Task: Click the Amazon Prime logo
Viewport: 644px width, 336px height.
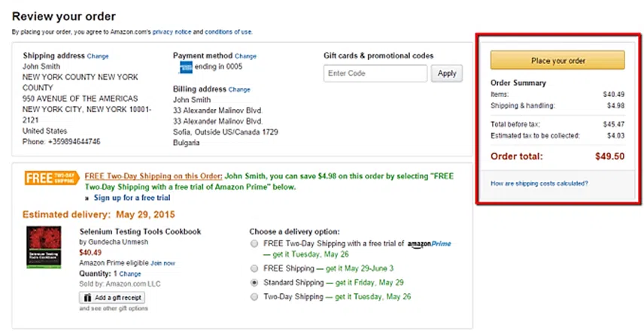Action: (x=429, y=244)
